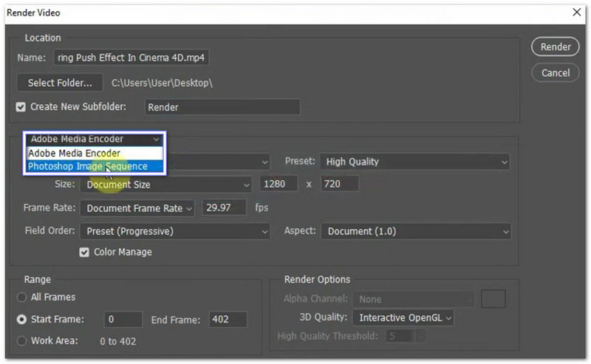591x364 pixels.
Task: Open the Document Frame Rate dropdown
Action: pos(137,208)
